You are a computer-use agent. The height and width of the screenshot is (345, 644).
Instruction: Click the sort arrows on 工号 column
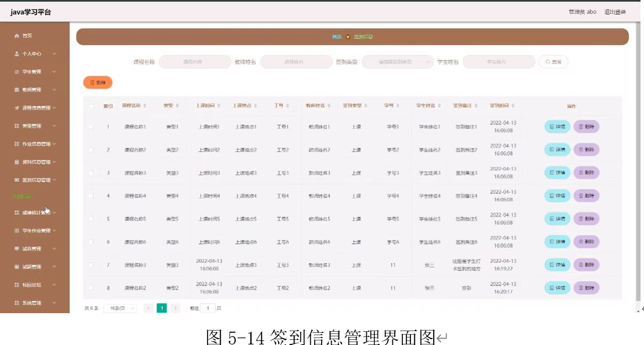(x=288, y=106)
